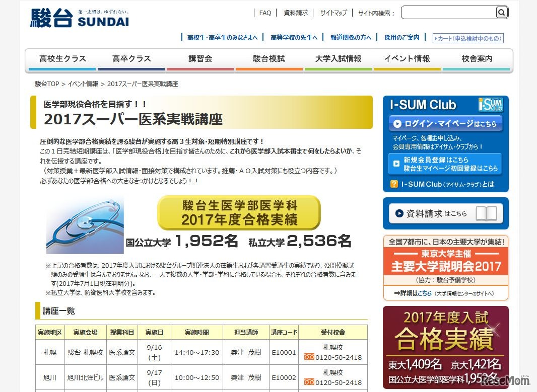Open the 大学入試情報 tab
537x392 pixels.
338,58
